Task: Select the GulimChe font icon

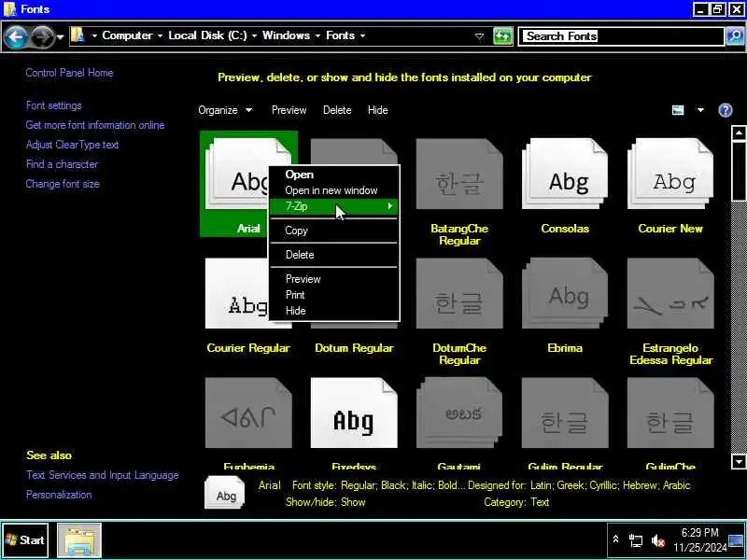Action: click(670, 413)
